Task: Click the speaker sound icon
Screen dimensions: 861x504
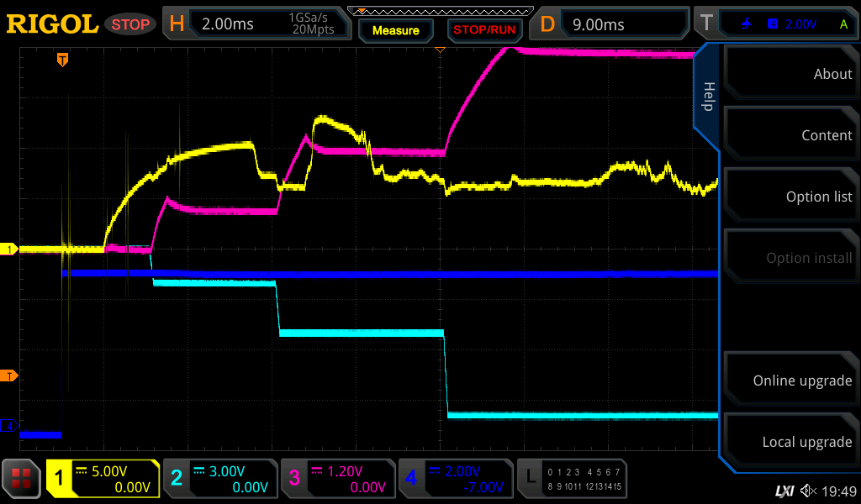Action: point(808,491)
